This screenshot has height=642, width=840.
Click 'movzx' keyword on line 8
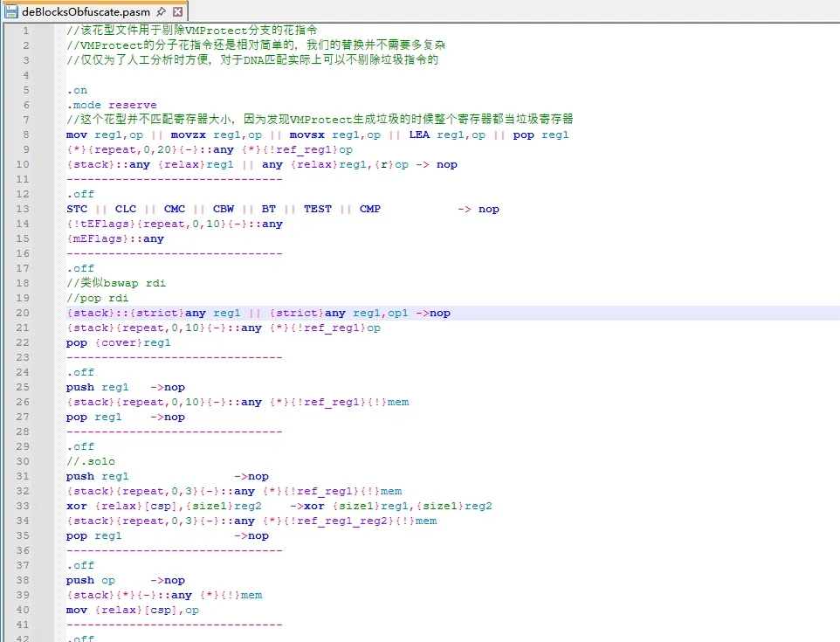pyautogui.click(x=188, y=135)
